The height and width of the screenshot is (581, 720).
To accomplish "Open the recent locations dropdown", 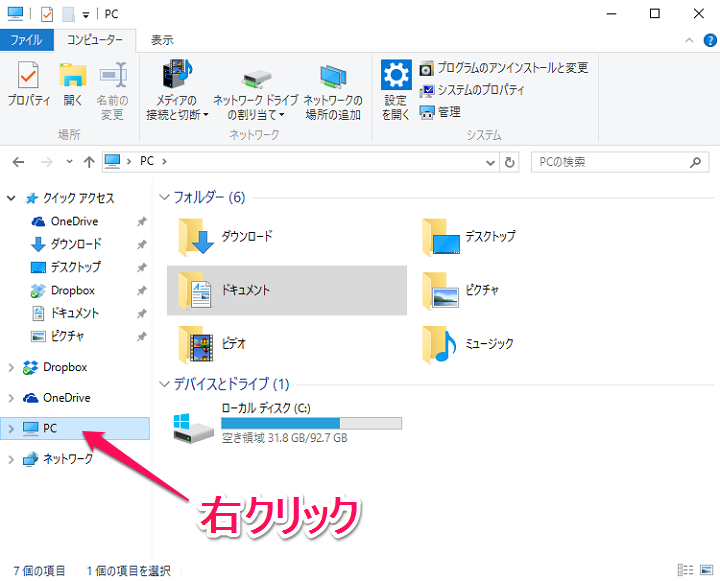I will pos(69,162).
